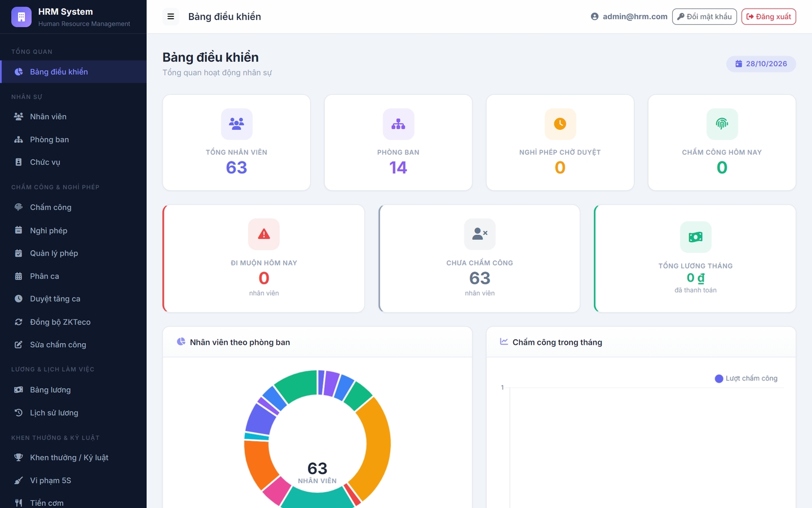Viewport: 812px width, 508px height.
Task: Go to Sửa chấm công
Action: point(73,344)
